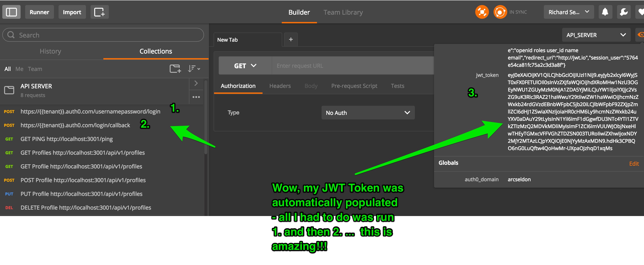Expand the No Auth type dropdown

[x=368, y=113]
